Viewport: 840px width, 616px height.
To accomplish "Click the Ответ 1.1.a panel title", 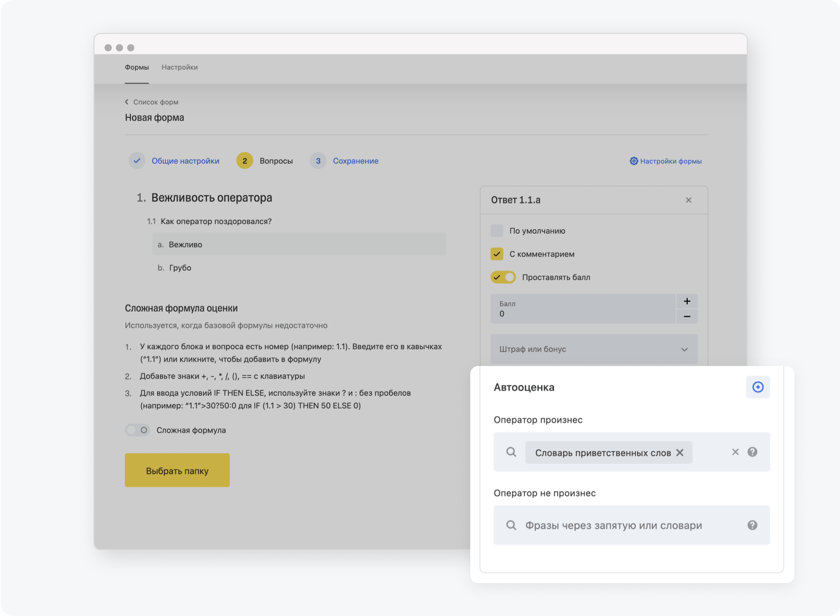I will (x=515, y=200).
